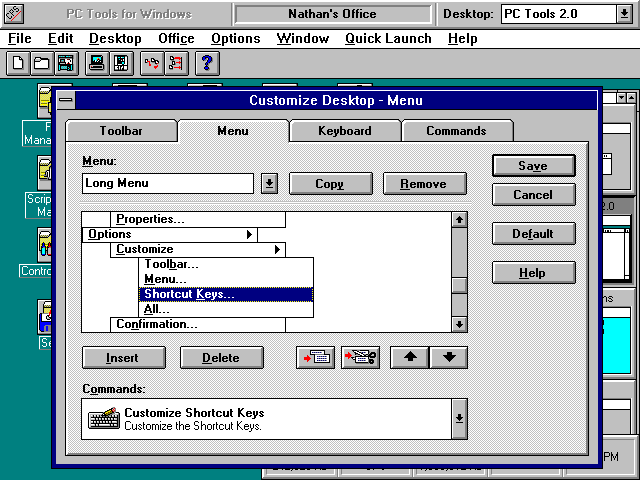Switch to the Toolbar tab
The image size is (640, 480).
click(x=121, y=131)
